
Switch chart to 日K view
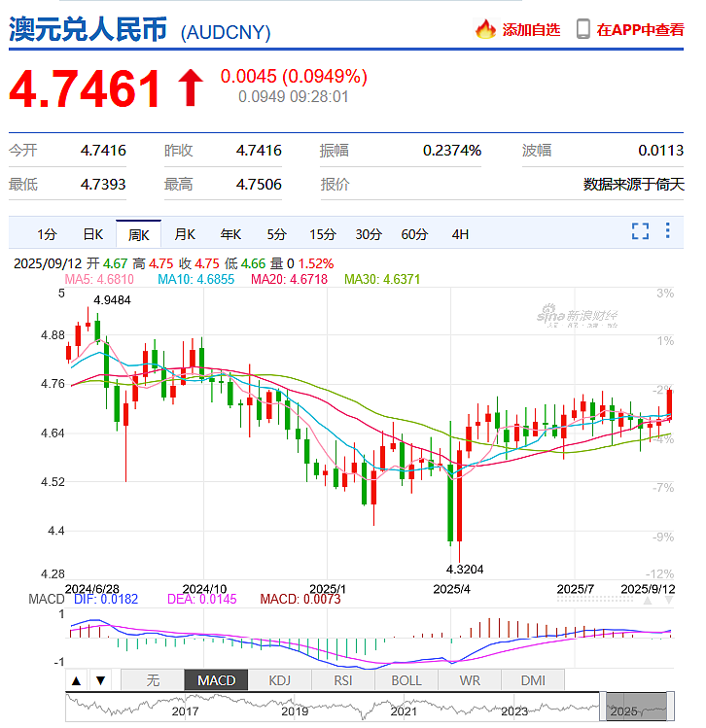[93, 234]
